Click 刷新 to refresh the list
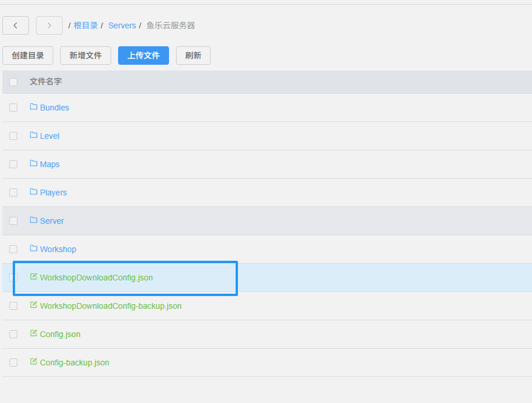This screenshot has width=532, height=403. coord(193,56)
